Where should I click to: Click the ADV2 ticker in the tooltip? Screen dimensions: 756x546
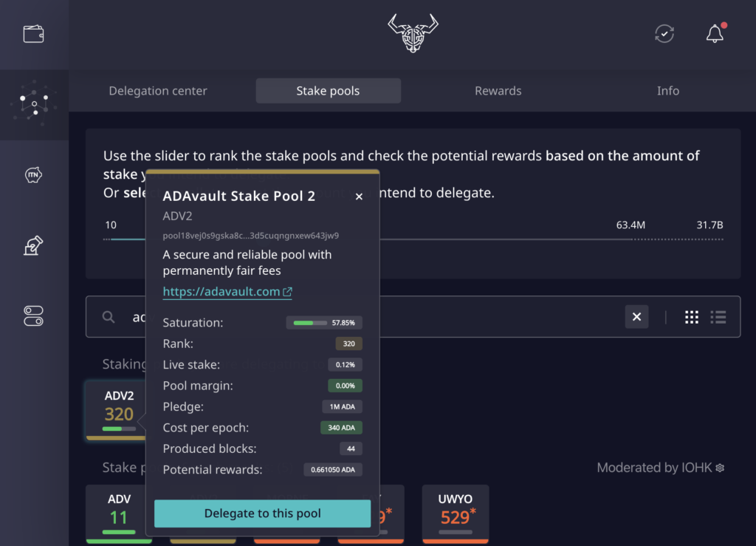177,216
